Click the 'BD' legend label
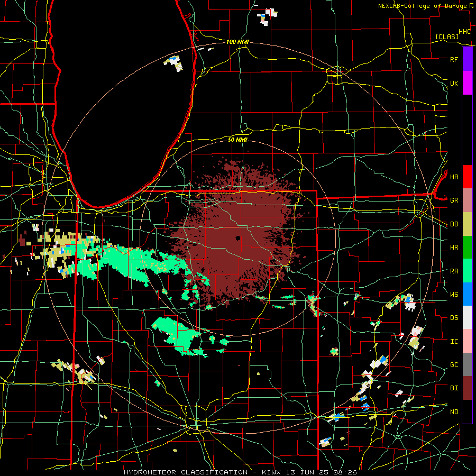The height and width of the screenshot is (476, 476). pos(454,224)
